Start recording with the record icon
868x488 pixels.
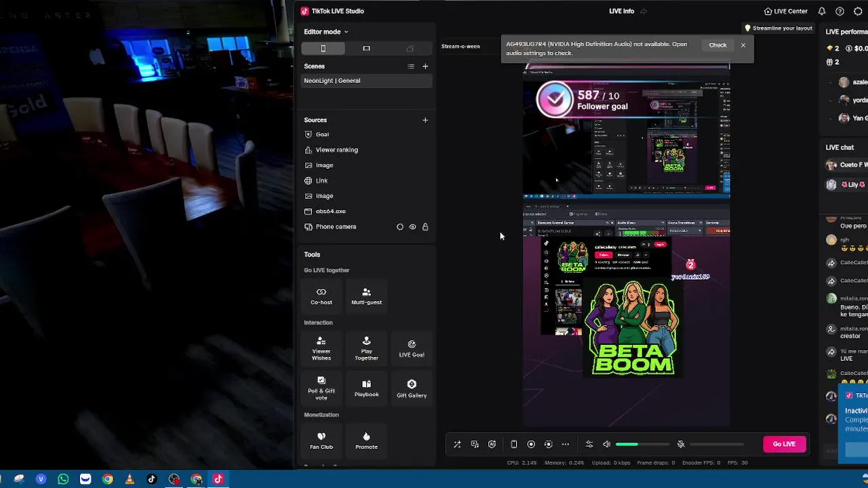tap(531, 445)
